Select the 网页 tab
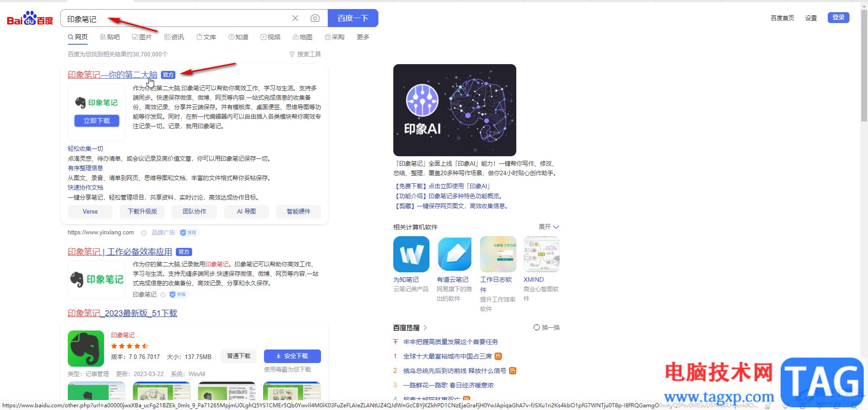868x410 pixels. click(x=78, y=37)
